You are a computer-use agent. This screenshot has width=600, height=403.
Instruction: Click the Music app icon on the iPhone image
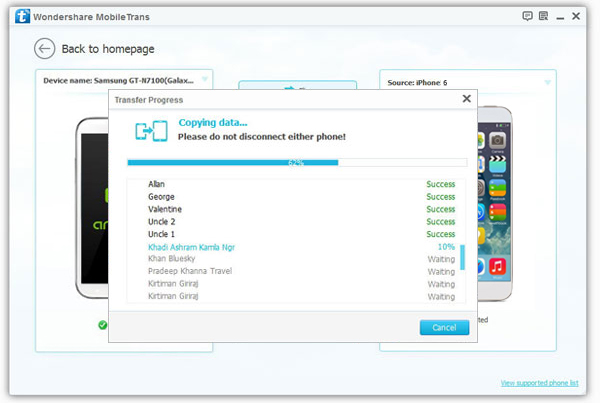497,266
